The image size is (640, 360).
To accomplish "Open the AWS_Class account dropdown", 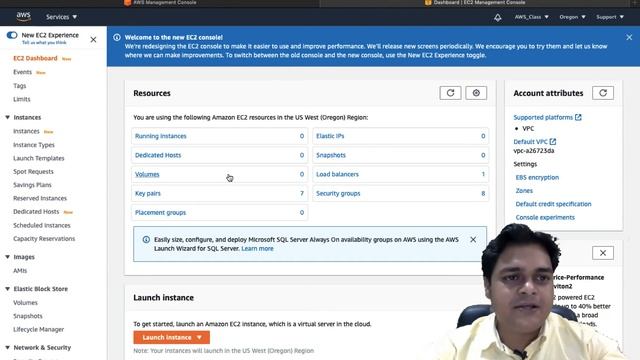I will tap(531, 17).
